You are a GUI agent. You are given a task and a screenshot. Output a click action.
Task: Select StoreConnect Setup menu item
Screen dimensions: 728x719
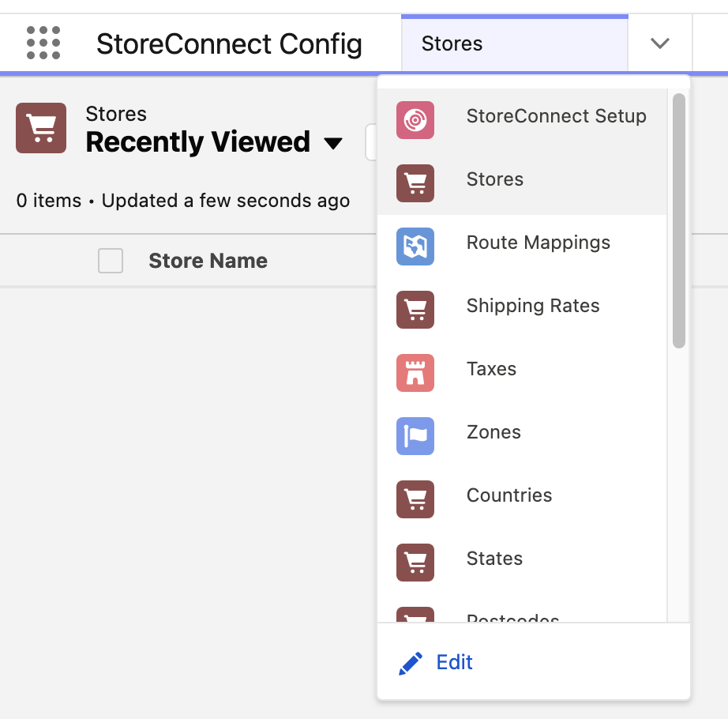[x=522, y=120]
